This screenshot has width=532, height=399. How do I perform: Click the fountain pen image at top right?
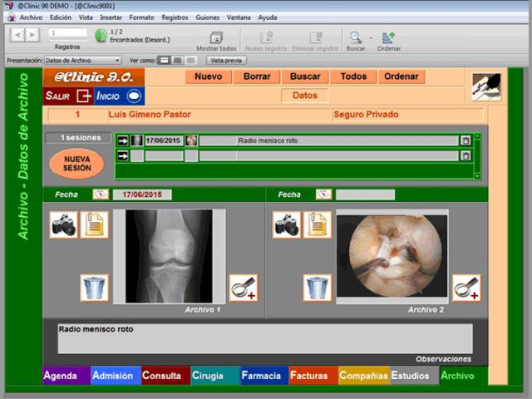point(486,86)
